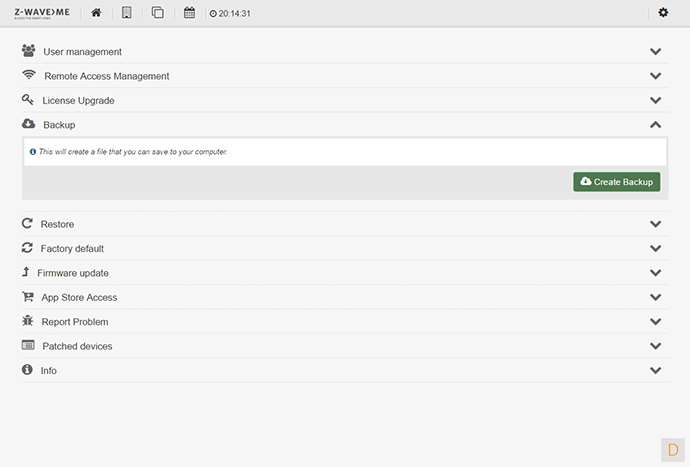Click the Z-Wave.Me logo

tap(42, 13)
